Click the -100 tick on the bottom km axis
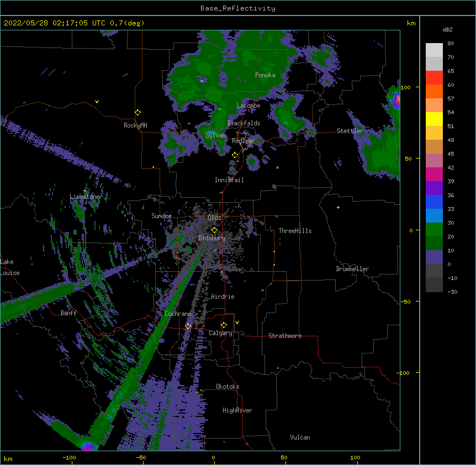 pyautogui.click(x=69, y=457)
